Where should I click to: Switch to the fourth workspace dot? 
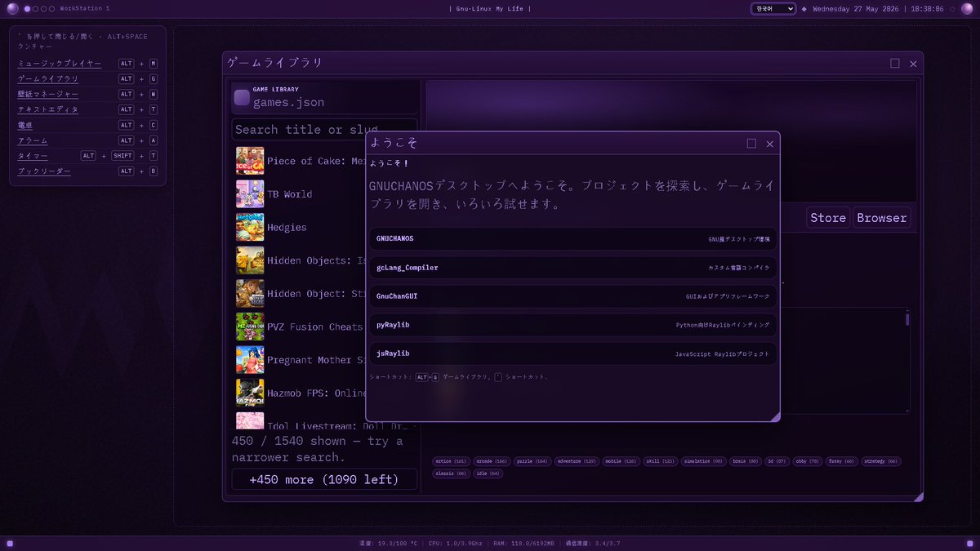(51, 8)
